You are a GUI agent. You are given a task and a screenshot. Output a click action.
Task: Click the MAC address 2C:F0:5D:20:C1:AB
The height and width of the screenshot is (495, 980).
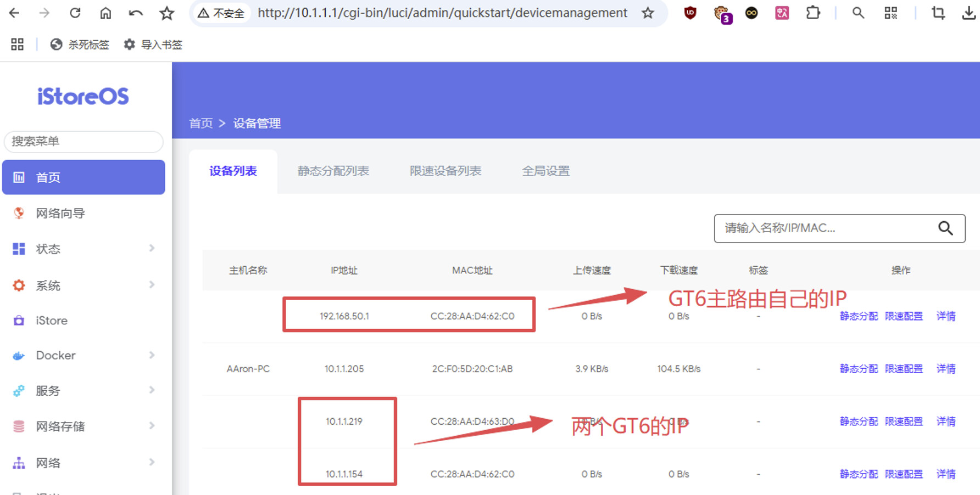point(472,369)
